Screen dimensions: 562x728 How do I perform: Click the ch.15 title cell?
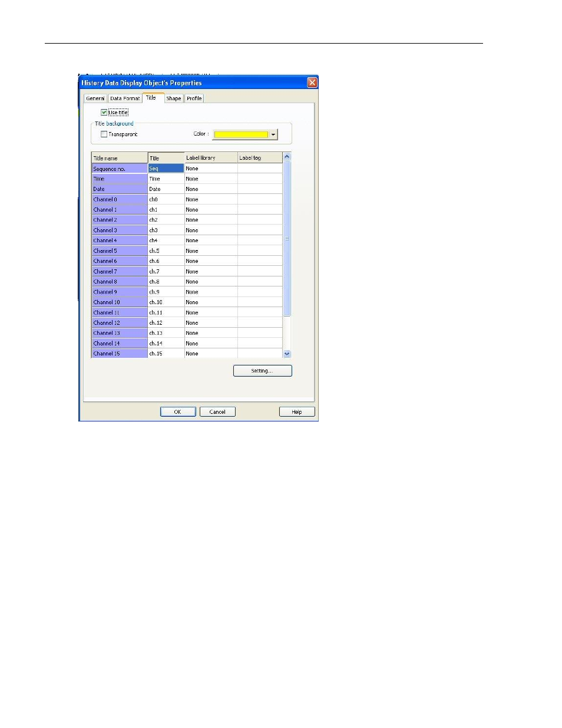tap(166, 354)
